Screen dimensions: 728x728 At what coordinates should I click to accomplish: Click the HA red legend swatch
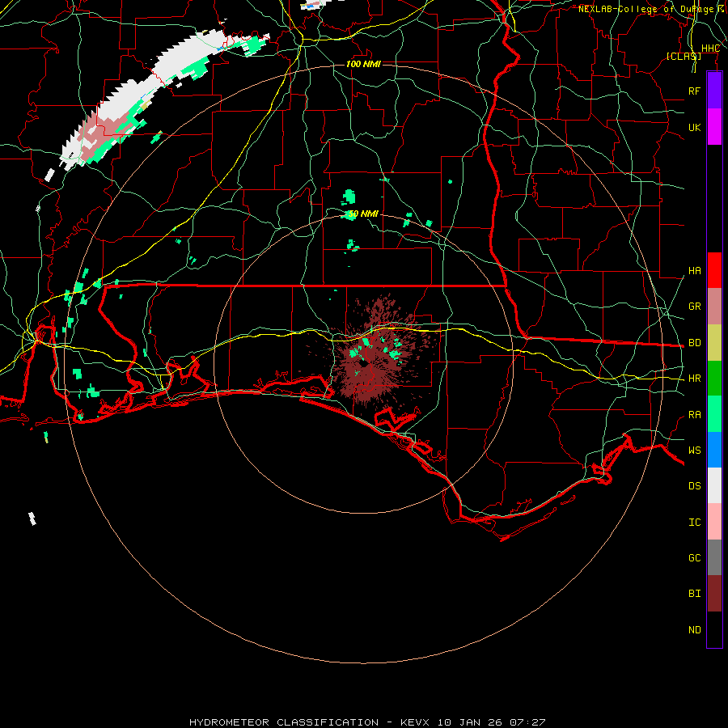[x=714, y=270]
